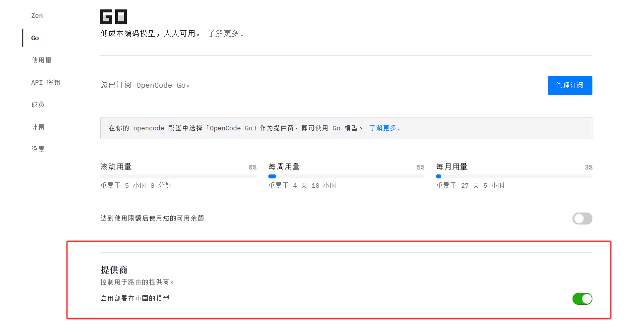Click the 每周用量 label
Viewport: 644px width, 331px height.
tap(284, 167)
